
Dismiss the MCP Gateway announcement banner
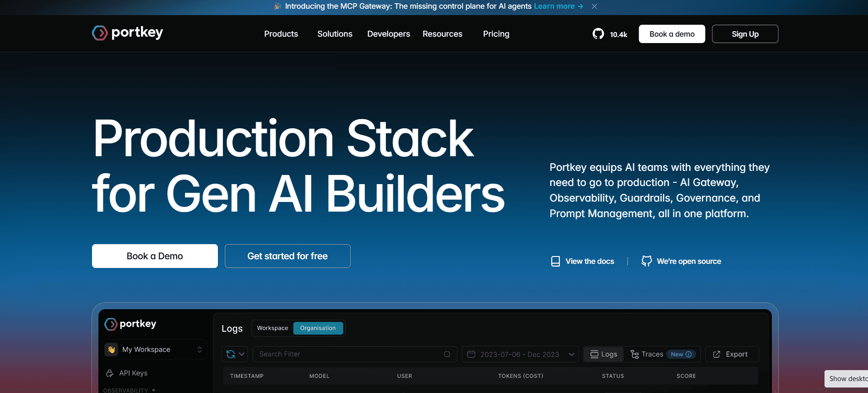click(594, 6)
